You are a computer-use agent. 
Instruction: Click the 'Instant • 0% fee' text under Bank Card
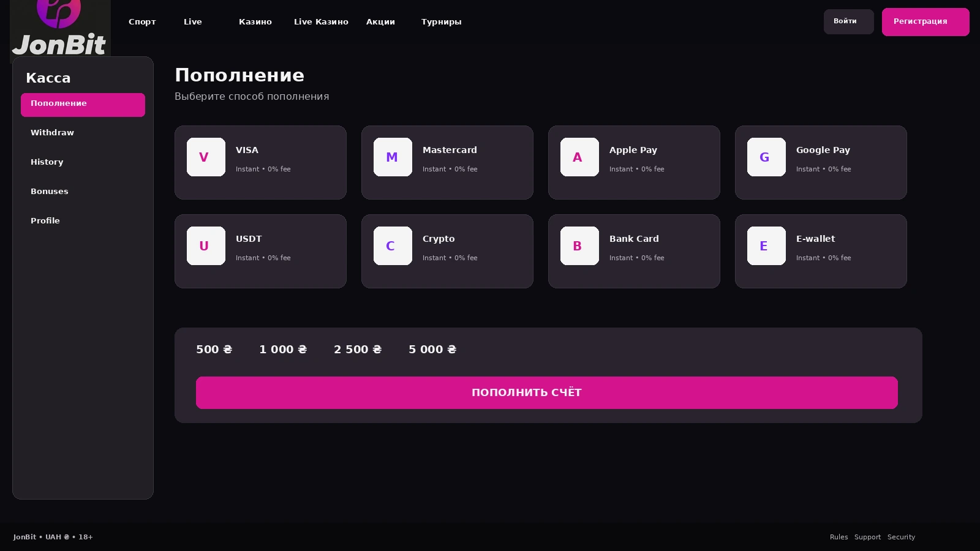637,258
